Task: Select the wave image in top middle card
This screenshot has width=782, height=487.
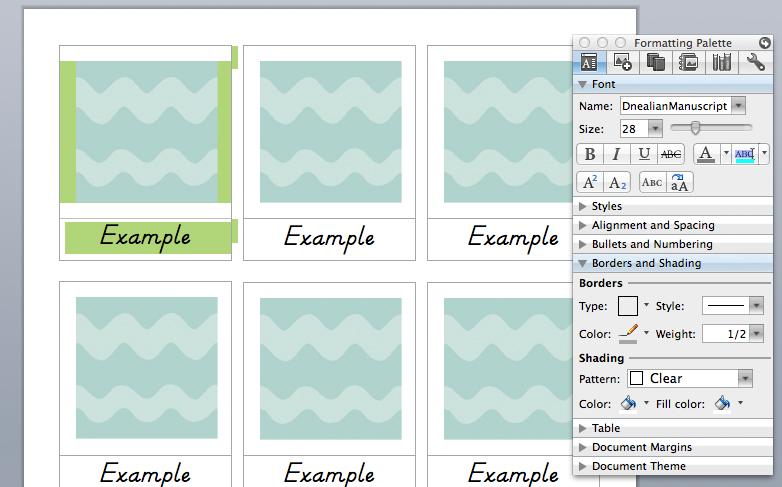Action: click(331, 132)
